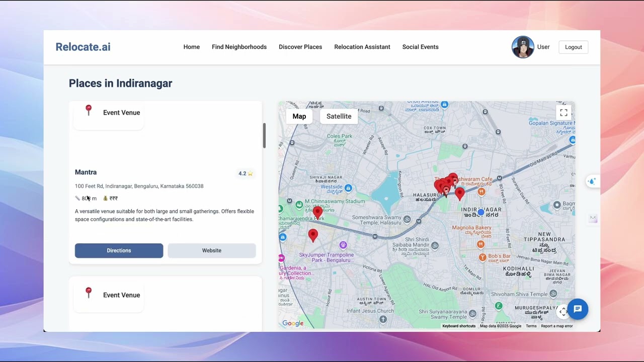This screenshot has height=362, width=644.
Task: Click the red pin on M.Chinnaswamy Stadium label
Action: pos(317,213)
